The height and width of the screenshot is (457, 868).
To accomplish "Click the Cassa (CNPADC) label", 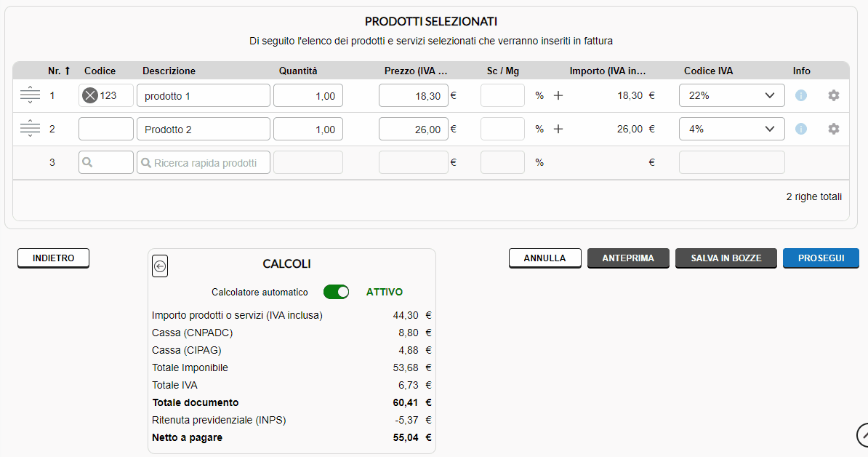I will point(192,333).
